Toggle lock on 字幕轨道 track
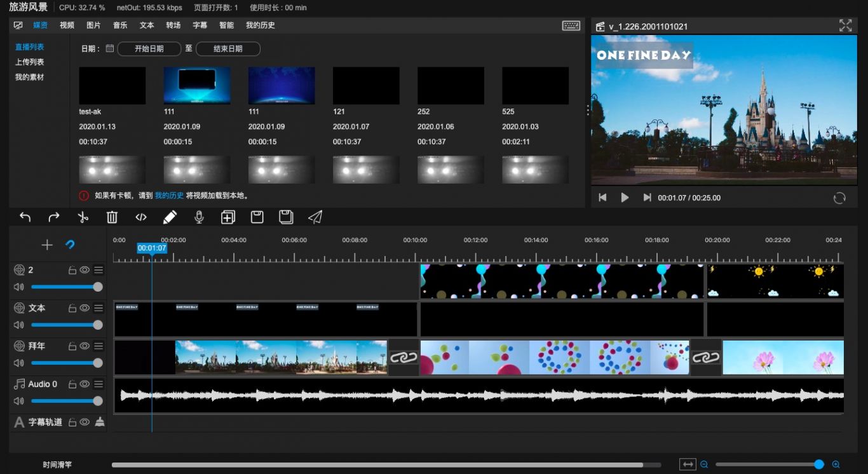This screenshot has height=474, width=868. [72, 423]
